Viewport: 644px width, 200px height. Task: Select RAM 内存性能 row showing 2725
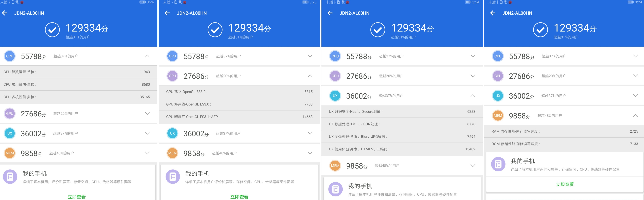pos(565,131)
